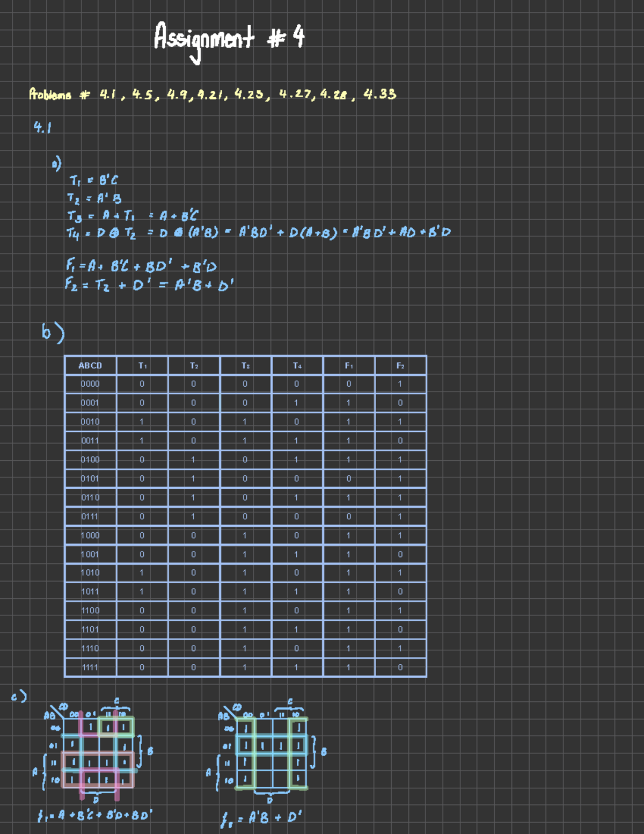Viewport: 644px width, 834px height.
Task: Click the T3 value in row 1000
Action: [245, 535]
